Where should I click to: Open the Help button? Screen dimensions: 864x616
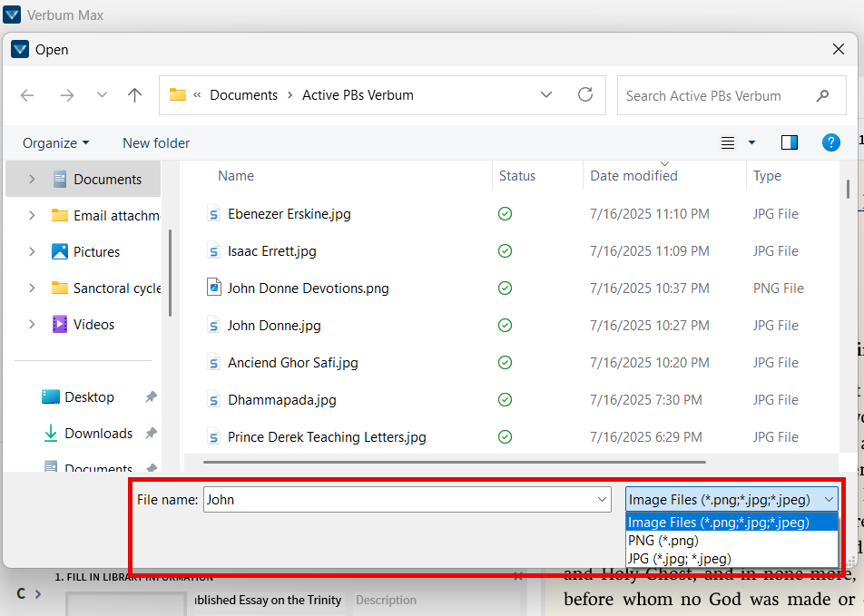pos(831,142)
